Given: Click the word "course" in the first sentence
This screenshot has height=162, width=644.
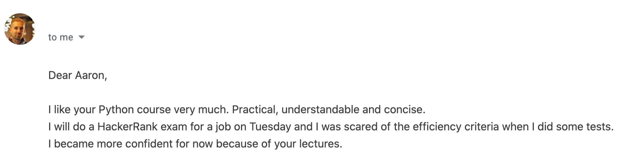Looking at the screenshot, I should [154, 110].
